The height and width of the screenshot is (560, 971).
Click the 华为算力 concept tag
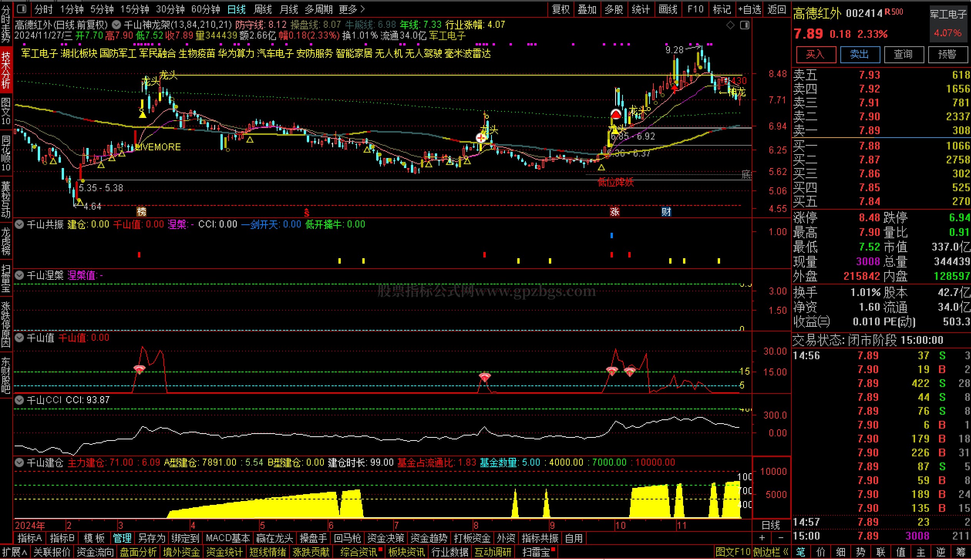coord(236,53)
